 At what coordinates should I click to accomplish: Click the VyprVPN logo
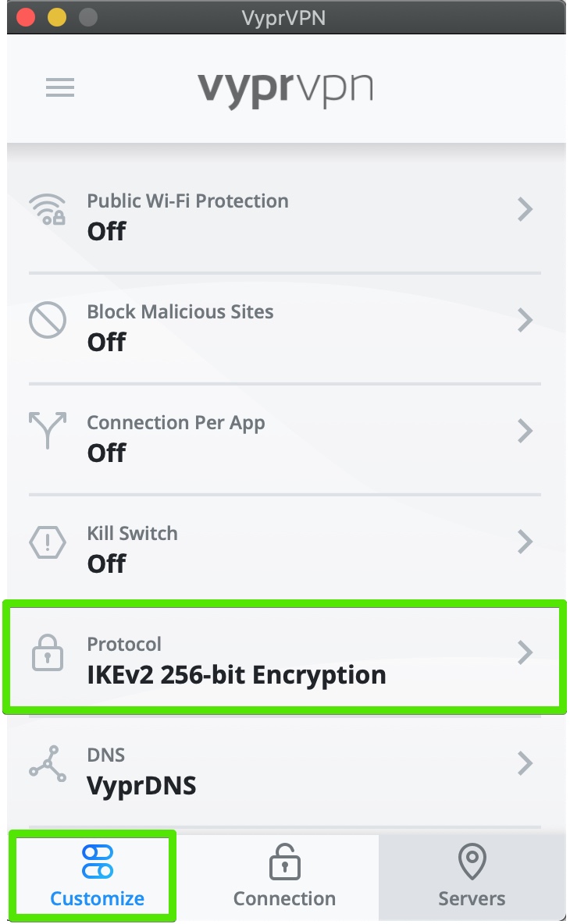pyautogui.click(x=285, y=89)
